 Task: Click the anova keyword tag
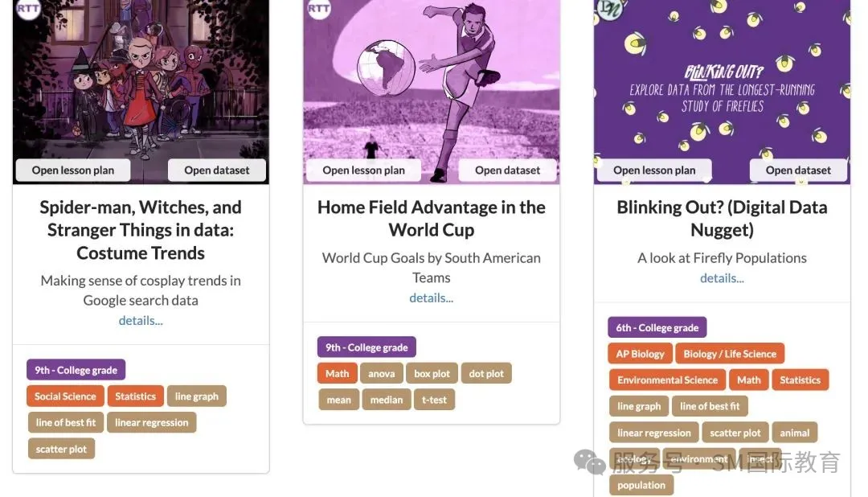tap(382, 373)
